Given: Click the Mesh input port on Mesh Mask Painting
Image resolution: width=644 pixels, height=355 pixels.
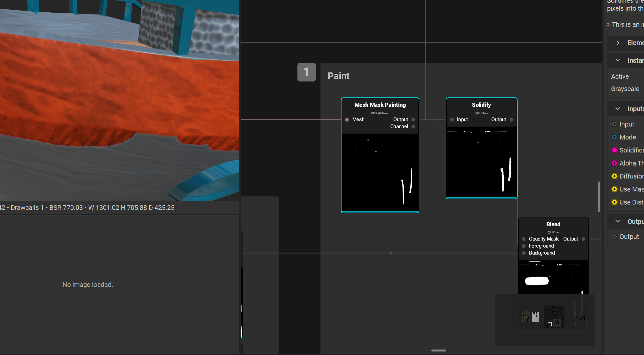Looking at the screenshot, I should pos(347,119).
